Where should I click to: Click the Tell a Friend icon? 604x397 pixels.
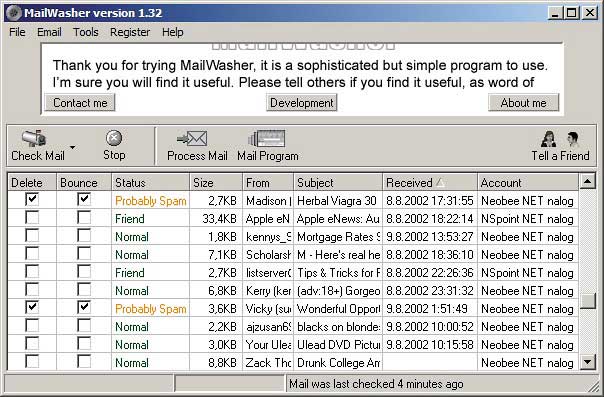point(560,139)
